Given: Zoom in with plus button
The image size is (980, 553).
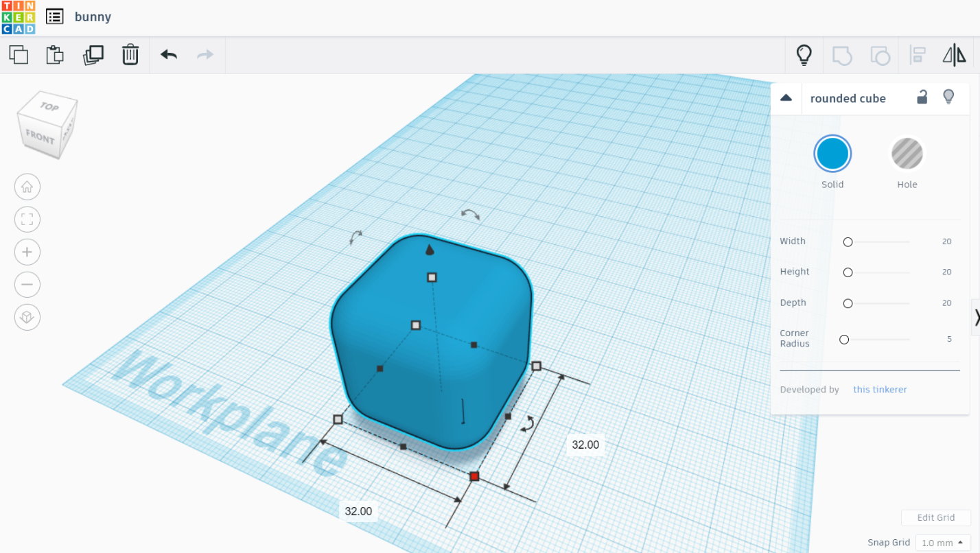Looking at the screenshot, I should 27,252.
